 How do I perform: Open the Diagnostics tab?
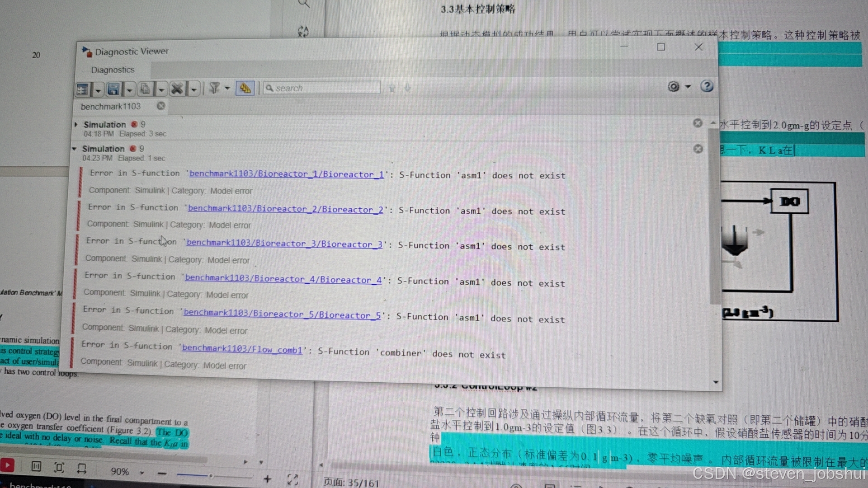(113, 70)
